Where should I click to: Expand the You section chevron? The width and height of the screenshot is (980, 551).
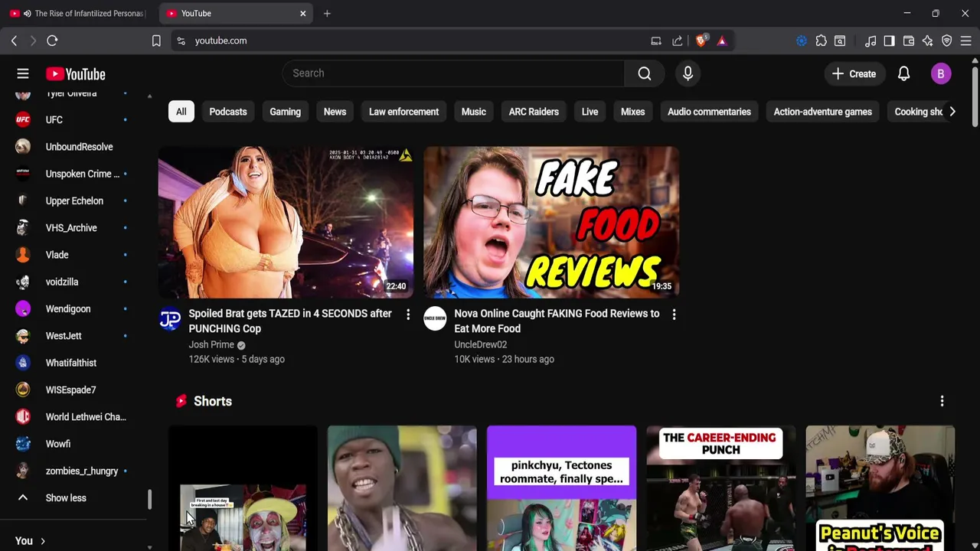point(43,541)
